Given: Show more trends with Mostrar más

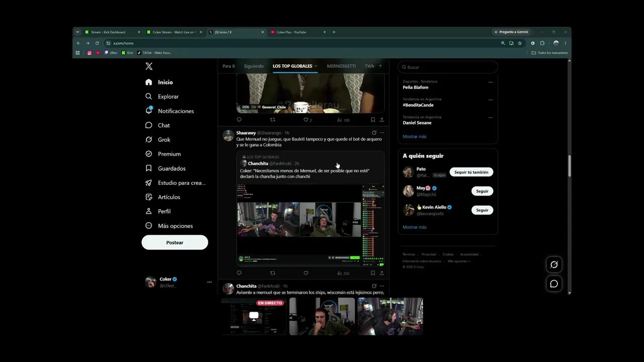Looking at the screenshot, I should coord(415,136).
